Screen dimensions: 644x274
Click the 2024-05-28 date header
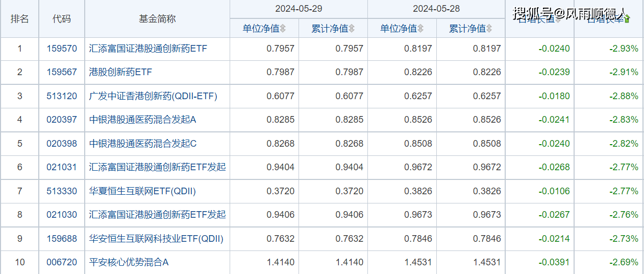[x=436, y=9]
